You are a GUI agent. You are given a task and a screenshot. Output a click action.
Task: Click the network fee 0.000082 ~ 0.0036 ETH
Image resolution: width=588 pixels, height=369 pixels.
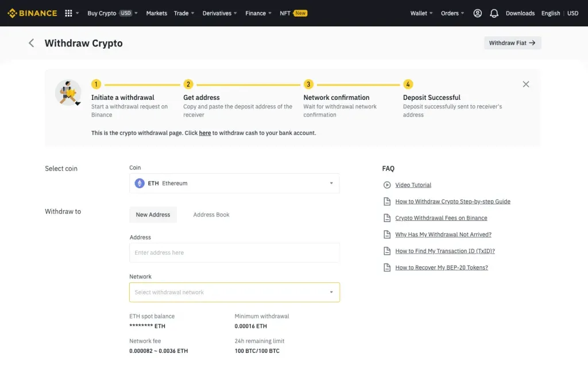click(158, 351)
